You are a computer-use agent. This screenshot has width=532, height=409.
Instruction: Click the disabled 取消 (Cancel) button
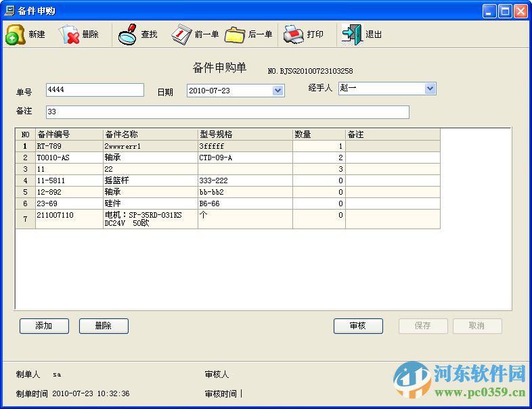pyautogui.click(x=477, y=326)
